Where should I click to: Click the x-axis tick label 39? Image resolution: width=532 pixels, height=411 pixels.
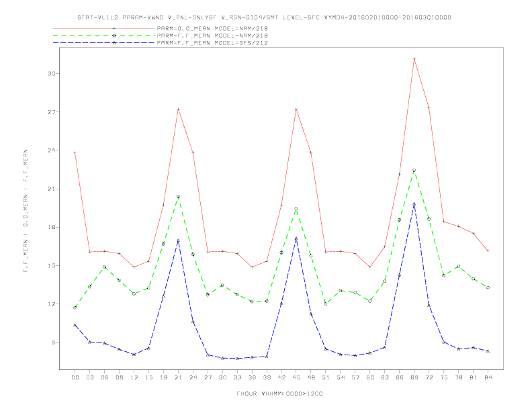click(x=267, y=377)
